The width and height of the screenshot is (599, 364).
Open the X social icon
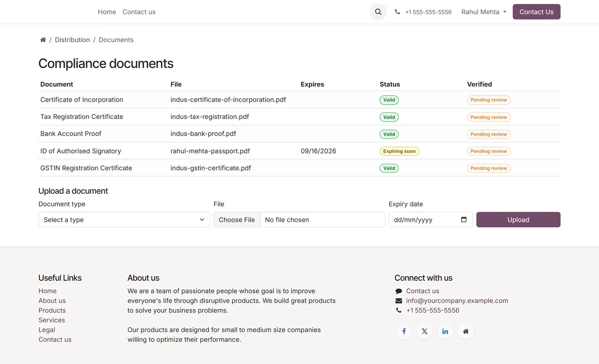(424, 331)
